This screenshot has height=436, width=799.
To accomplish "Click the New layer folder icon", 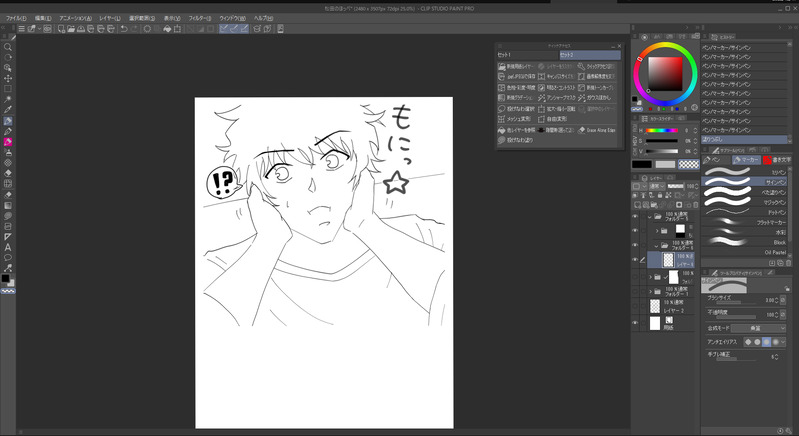I will [654, 205].
